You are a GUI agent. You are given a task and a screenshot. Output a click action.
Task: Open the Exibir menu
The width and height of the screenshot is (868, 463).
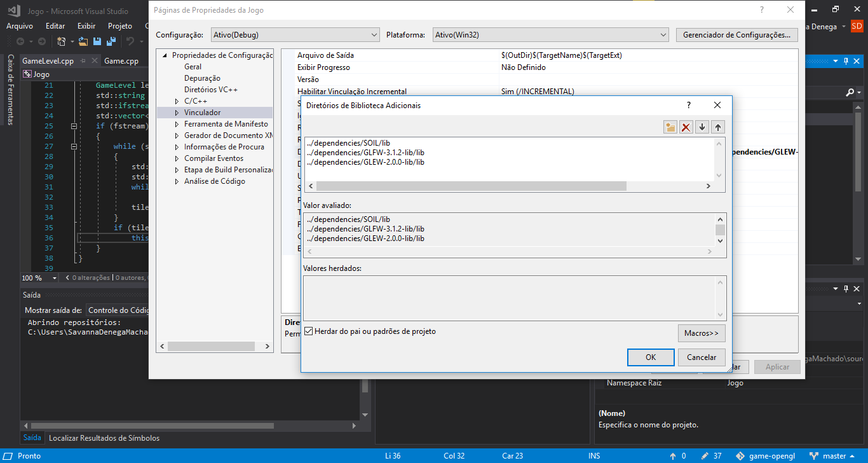86,26
